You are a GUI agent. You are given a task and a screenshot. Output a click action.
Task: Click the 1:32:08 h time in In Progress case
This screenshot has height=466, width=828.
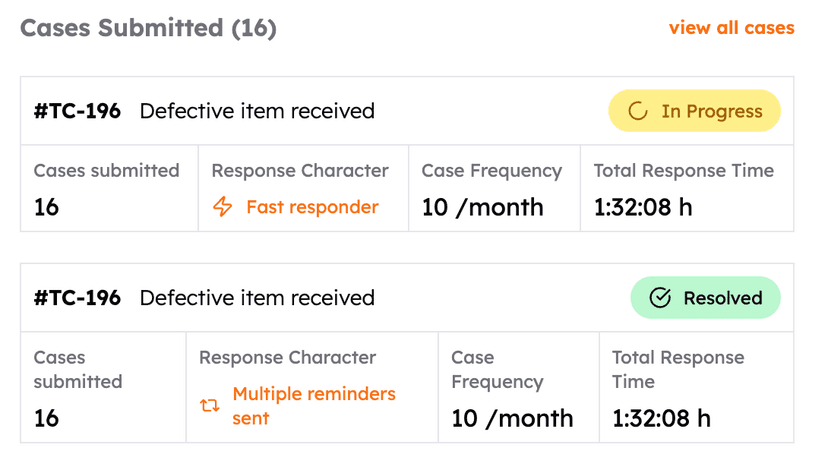643,207
